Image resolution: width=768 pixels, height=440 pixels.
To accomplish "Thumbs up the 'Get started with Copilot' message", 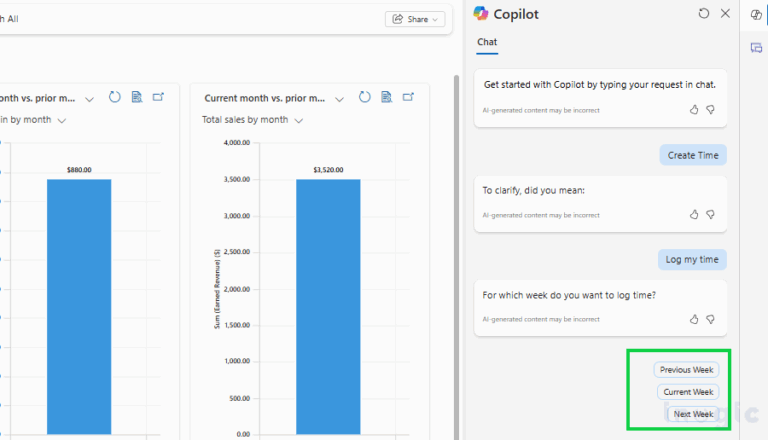I will coord(694,110).
